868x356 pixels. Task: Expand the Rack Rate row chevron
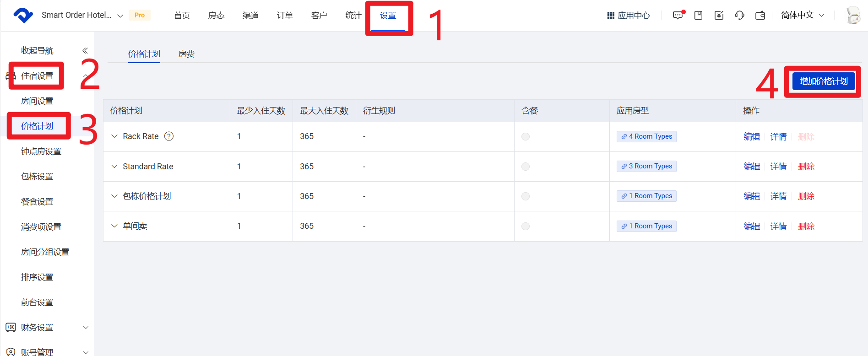click(x=114, y=136)
